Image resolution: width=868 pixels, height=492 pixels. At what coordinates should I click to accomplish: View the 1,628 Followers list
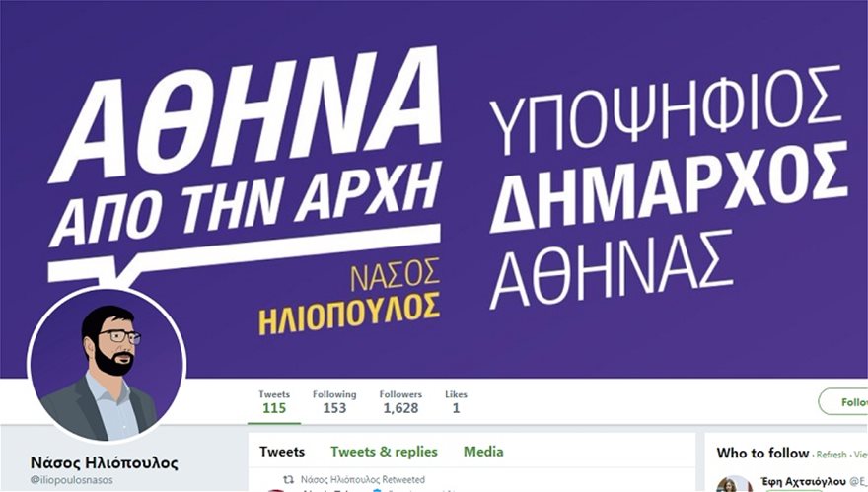click(x=400, y=402)
